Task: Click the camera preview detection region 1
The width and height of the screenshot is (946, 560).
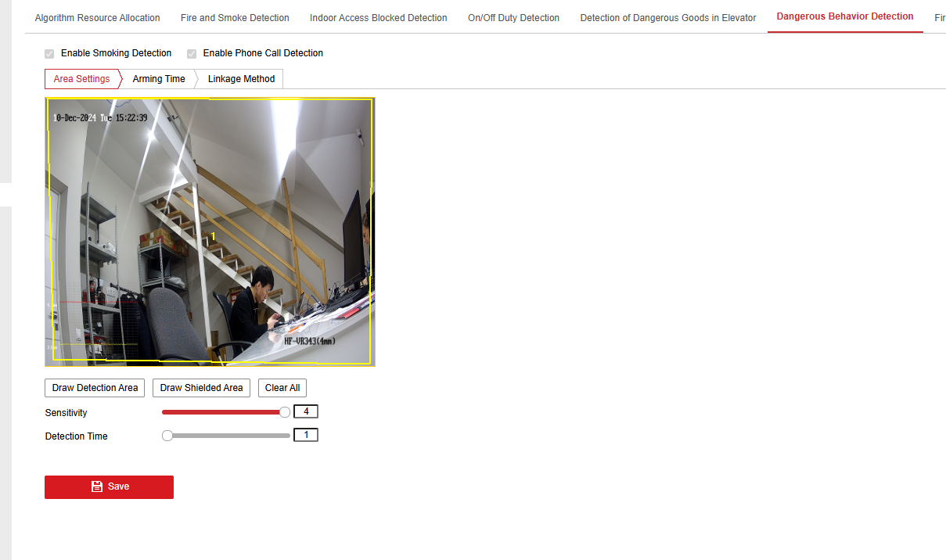Action: point(210,232)
